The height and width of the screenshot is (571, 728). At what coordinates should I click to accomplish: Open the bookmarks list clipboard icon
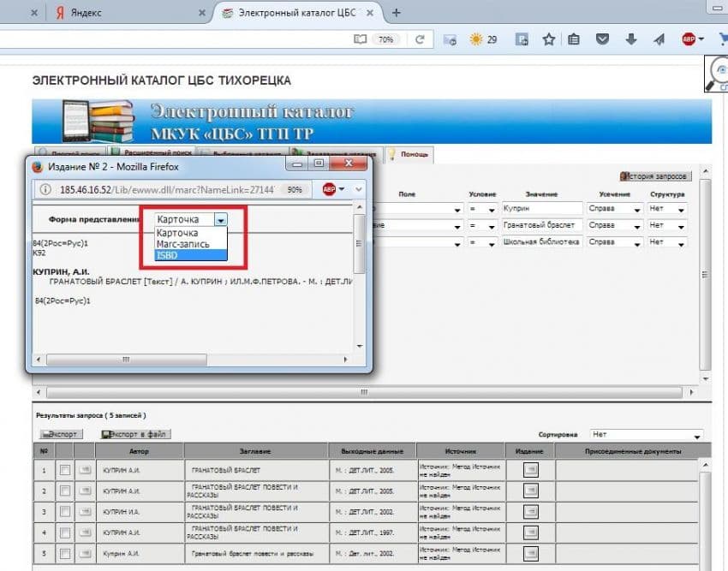[574, 39]
